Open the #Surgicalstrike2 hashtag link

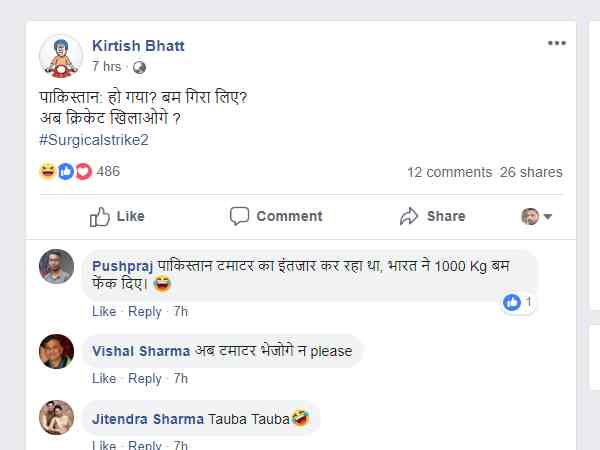(x=93, y=140)
